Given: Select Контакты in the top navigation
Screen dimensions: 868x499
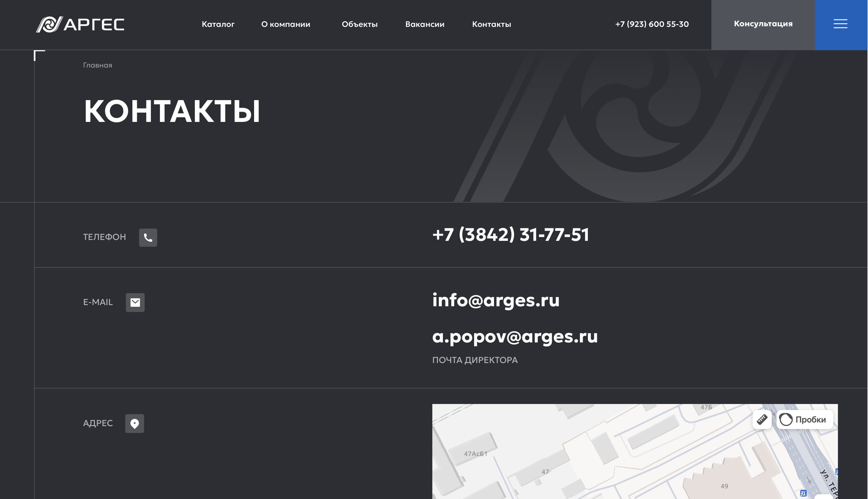Looking at the screenshot, I should pyautogui.click(x=492, y=24).
